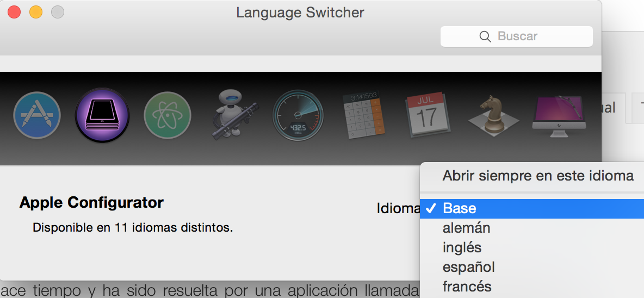644x298 pixels.
Task: Select the Calendar icon showing JUL 17
Action: 428,115
